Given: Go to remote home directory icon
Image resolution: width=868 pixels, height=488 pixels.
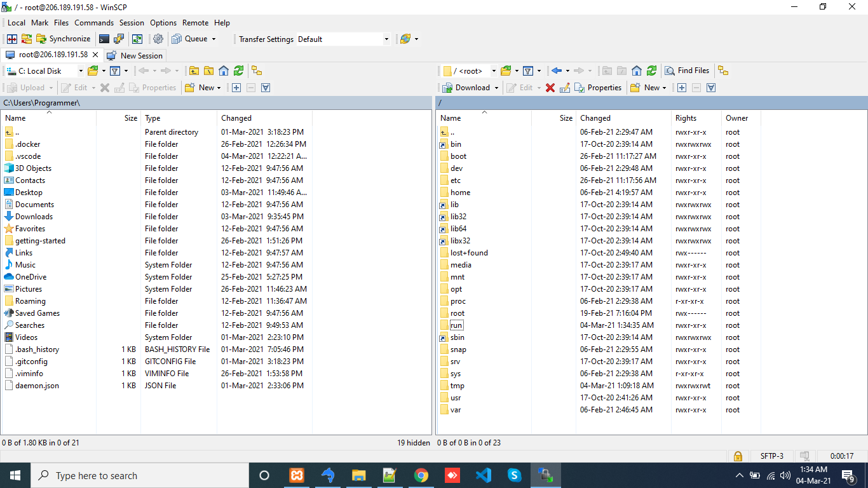Looking at the screenshot, I should point(637,71).
